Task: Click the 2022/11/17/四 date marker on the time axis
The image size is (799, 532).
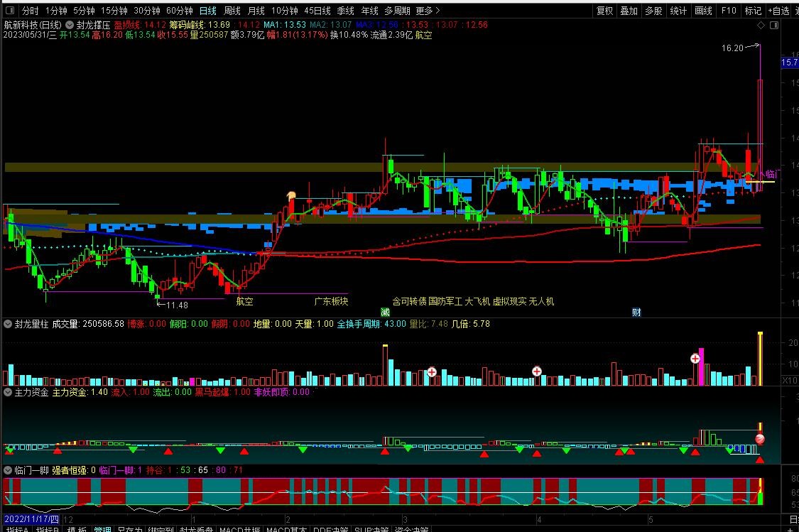Action: point(31,519)
